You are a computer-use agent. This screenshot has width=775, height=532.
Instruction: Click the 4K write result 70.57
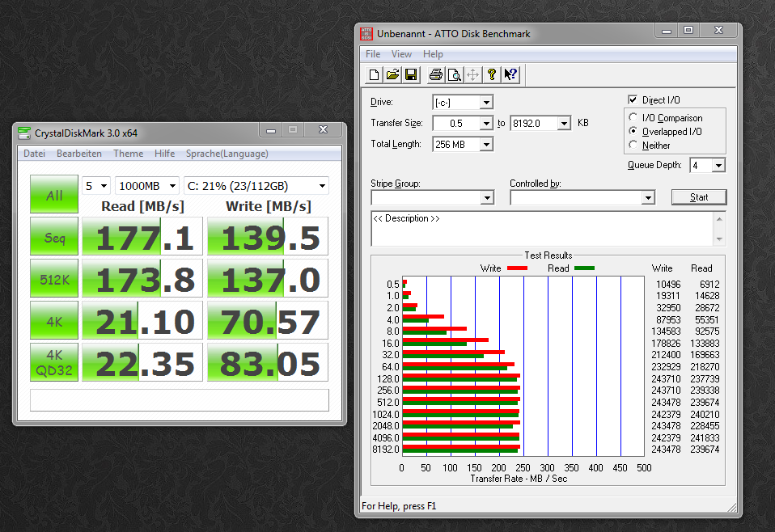268,320
